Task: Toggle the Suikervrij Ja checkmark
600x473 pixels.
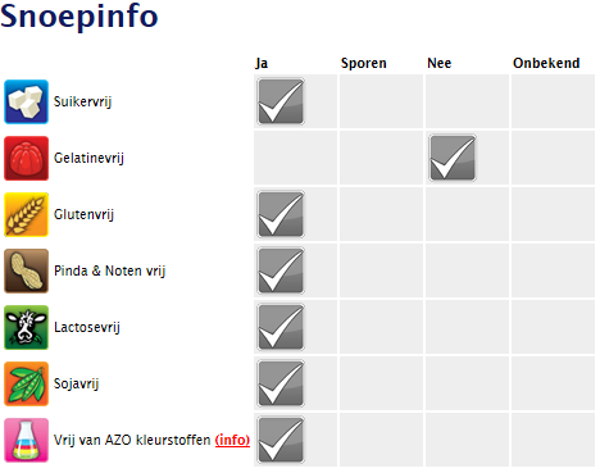Action: click(280, 101)
